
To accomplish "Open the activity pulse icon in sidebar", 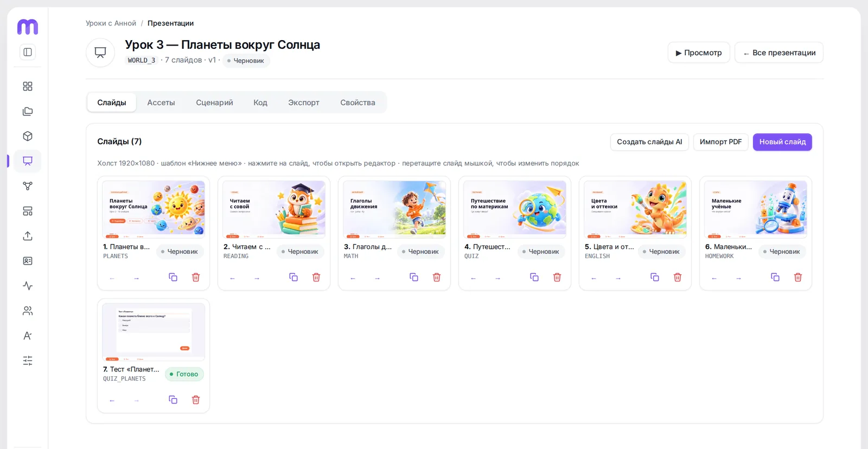I will 28,286.
